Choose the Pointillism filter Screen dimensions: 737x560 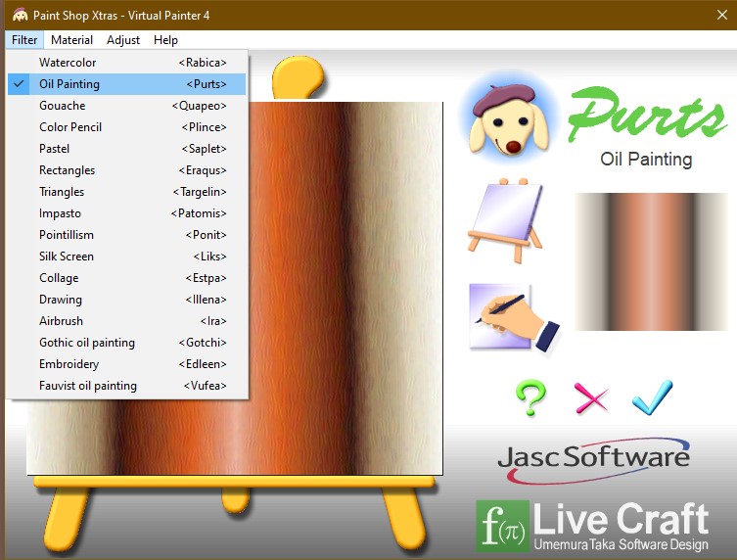pyautogui.click(x=127, y=235)
